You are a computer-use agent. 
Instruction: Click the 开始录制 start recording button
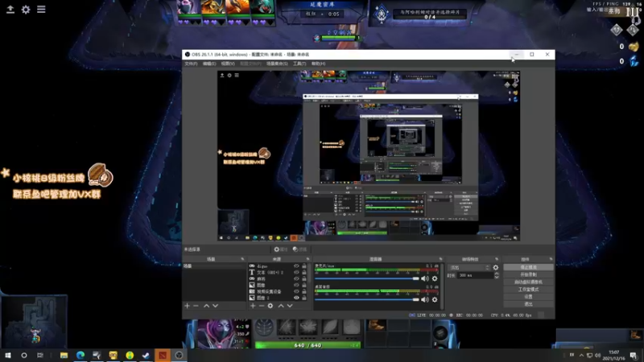click(528, 274)
